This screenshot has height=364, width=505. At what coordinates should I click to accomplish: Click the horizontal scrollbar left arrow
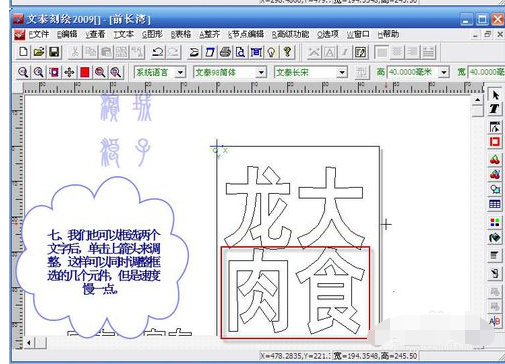(x=29, y=342)
